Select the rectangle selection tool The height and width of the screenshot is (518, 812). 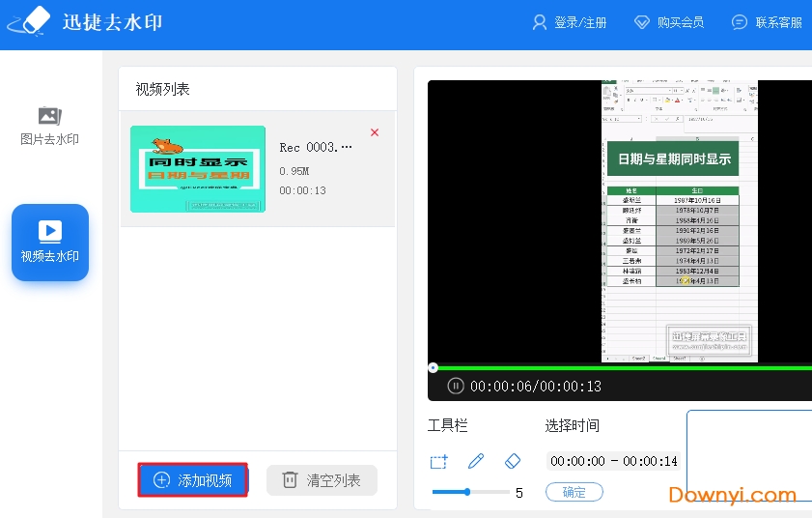[438, 462]
